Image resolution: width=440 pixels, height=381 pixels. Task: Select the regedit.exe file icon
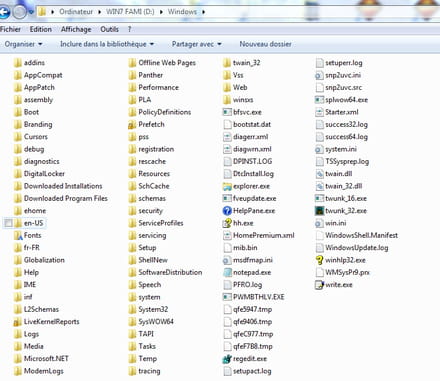click(x=227, y=359)
